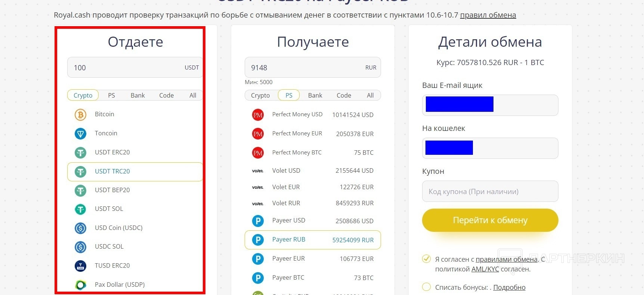Open the AML/KYC policy link
Screen dimensions: 644x295
coord(485,269)
